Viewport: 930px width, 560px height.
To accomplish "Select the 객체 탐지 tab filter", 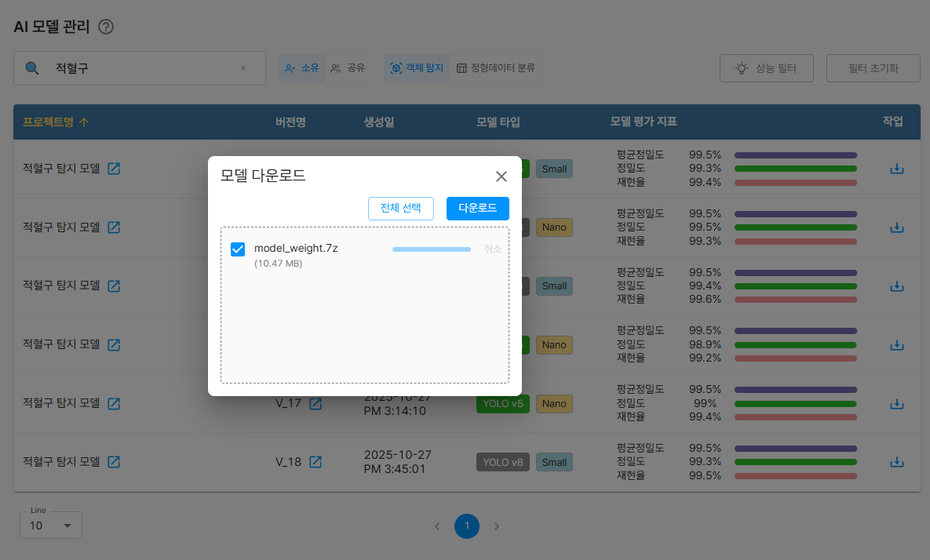I will point(417,68).
